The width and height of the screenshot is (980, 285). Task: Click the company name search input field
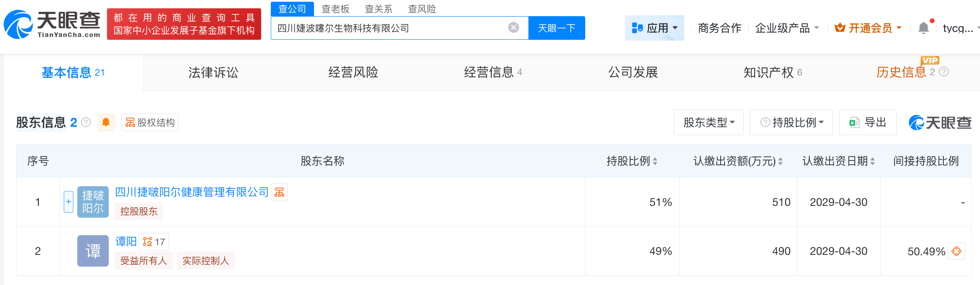[x=389, y=28]
